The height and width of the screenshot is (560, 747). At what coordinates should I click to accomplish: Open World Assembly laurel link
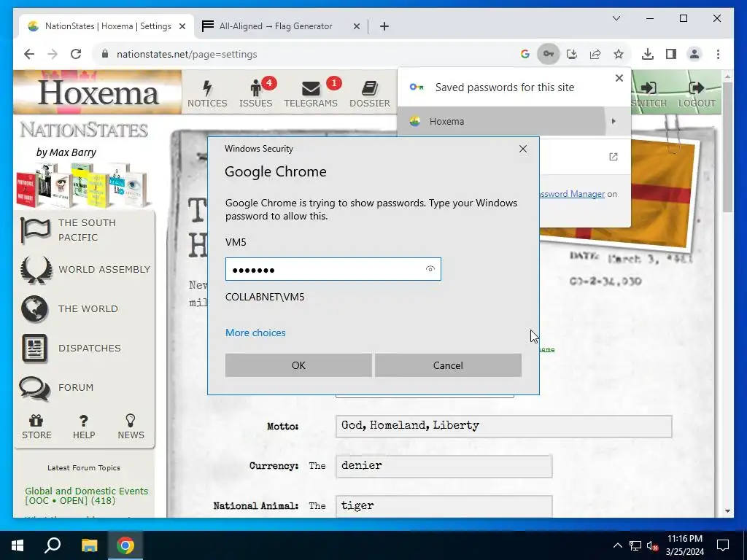tap(85, 270)
